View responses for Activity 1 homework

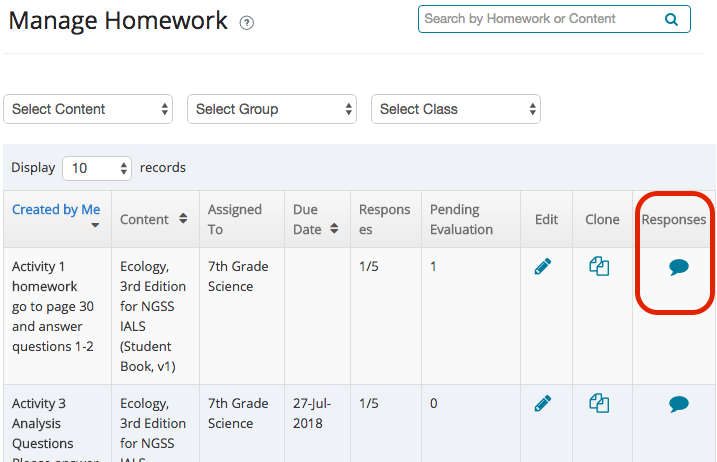679,267
